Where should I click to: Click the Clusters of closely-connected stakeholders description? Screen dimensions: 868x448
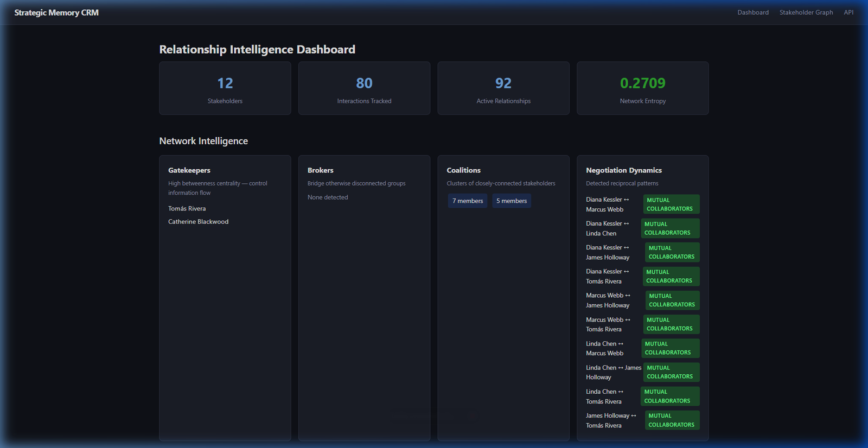coord(501,183)
